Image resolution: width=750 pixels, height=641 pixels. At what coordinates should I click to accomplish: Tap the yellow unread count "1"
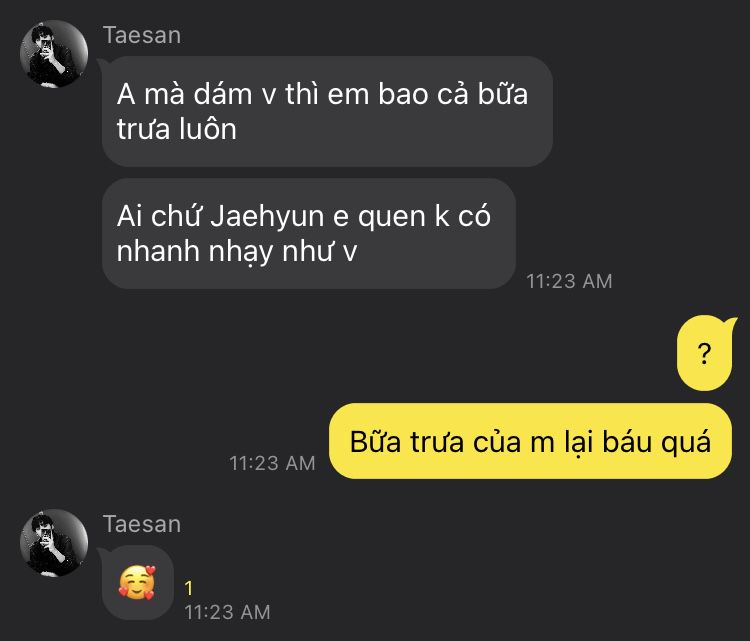point(189,588)
